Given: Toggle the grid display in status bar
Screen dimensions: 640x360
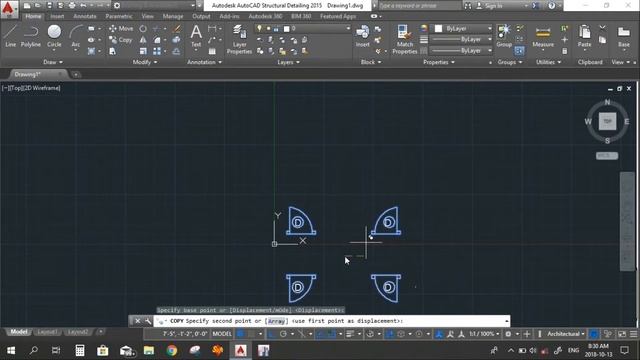Looking at the screenshot, I should coord(240,334).
